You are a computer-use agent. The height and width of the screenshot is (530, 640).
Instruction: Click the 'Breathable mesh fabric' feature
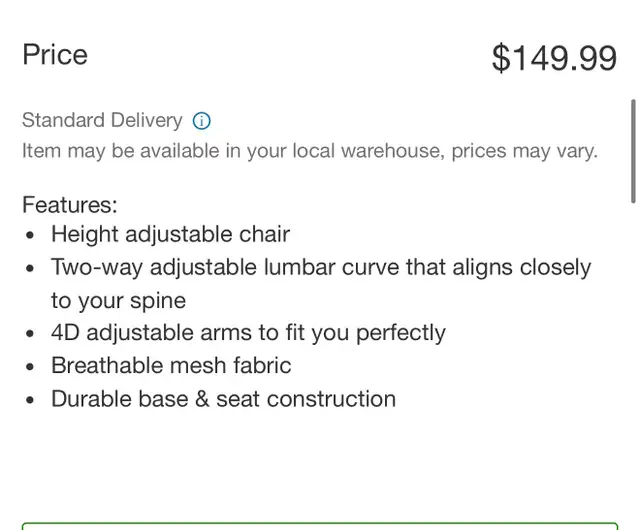coord(171,365)
